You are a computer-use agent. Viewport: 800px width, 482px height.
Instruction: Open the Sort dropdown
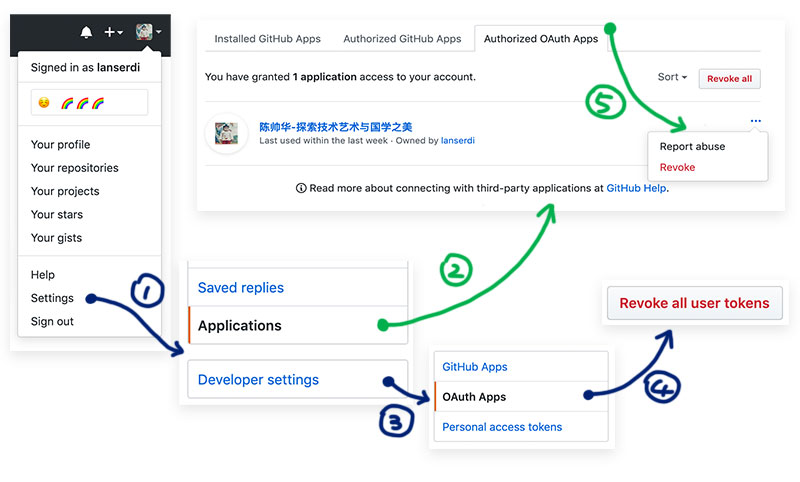pos(672,77)
